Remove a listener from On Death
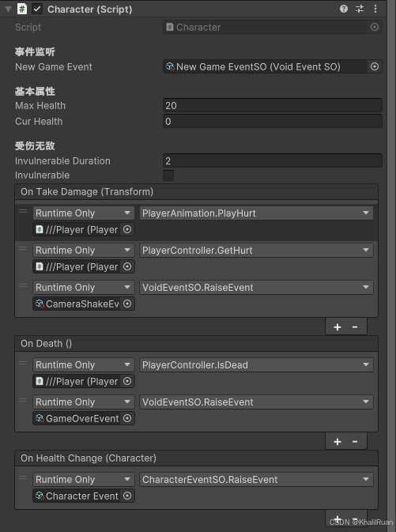The height and width of the screenshot is (532, 396). (x=355, y=441)
